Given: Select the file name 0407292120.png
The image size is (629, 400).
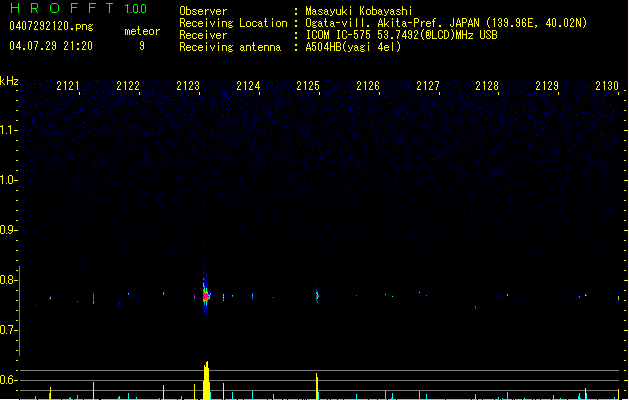Looking at the screenshot, I should pyautogui.click(x=50, y=25).
